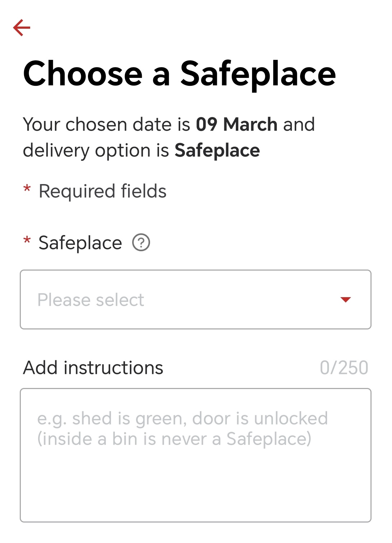Click the "Please select" placeholder text

tap(91, 300)
